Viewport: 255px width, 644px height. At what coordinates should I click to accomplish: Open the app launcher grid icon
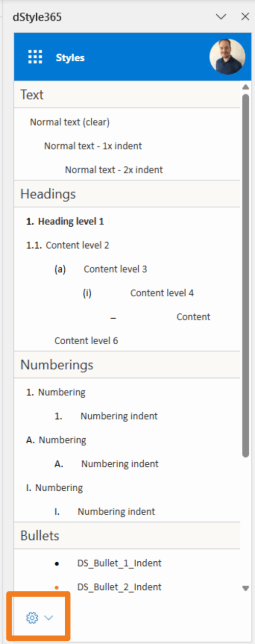click(35, 57)
